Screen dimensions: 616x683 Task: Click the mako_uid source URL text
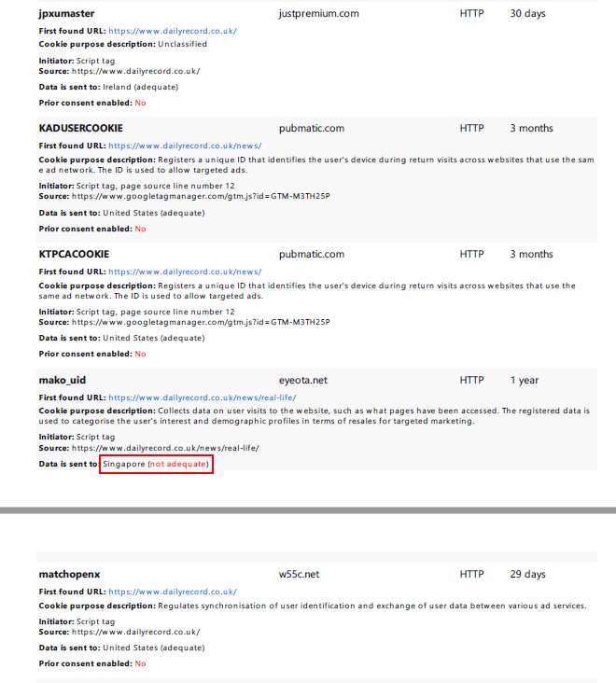pyautogui.click(x=165, y=448)
